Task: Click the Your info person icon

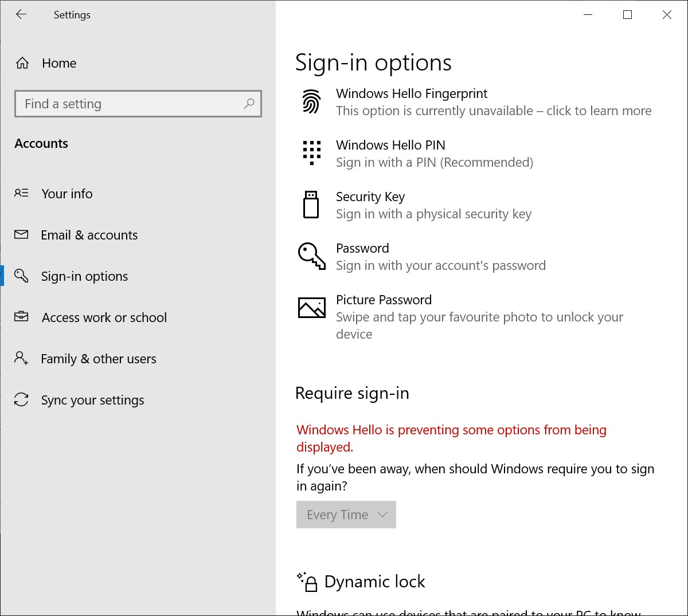Action: [x=21, y=194]
